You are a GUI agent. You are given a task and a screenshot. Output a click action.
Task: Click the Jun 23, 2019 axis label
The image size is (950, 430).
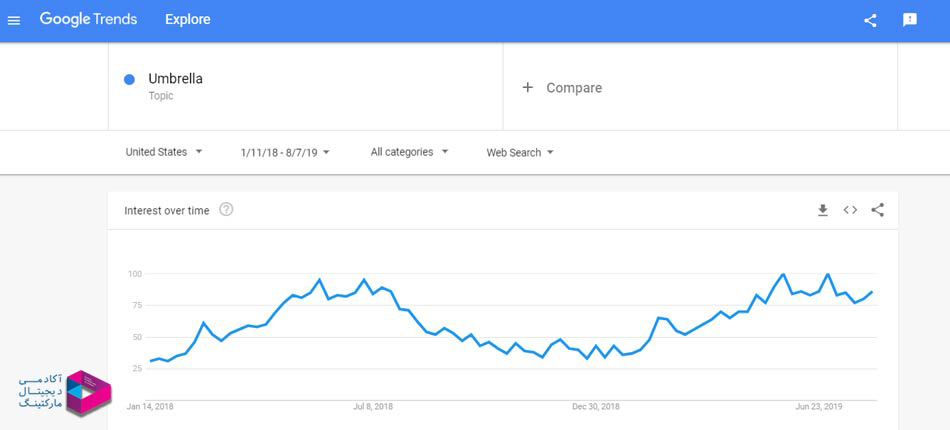tap(820, 407)
